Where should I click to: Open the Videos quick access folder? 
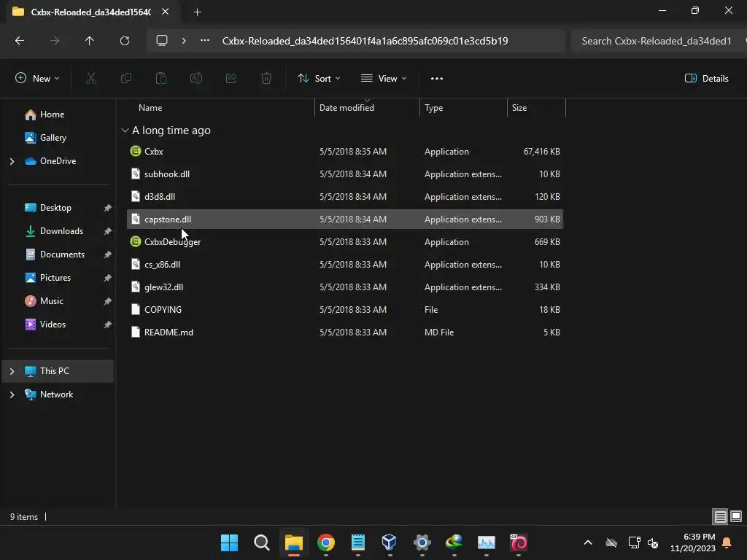point(53,324)
